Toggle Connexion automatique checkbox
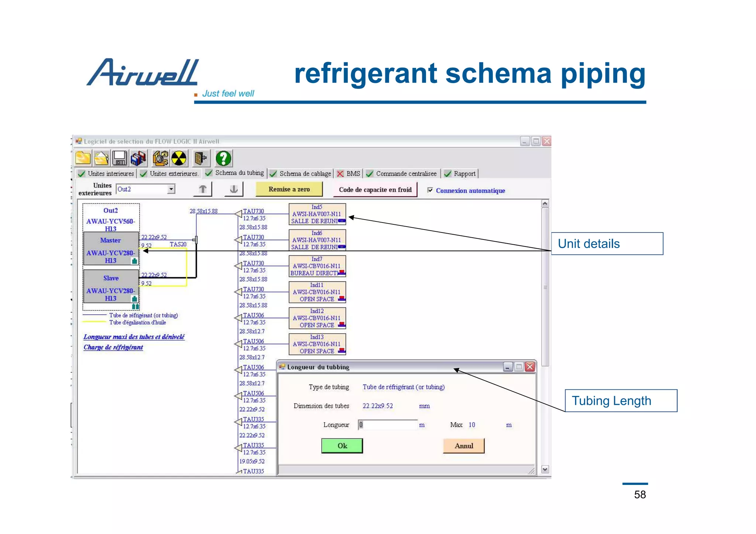This screenshot has width=756, height=534. tap(430, 190)
